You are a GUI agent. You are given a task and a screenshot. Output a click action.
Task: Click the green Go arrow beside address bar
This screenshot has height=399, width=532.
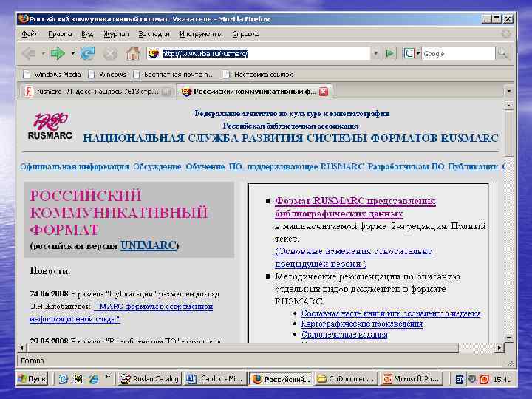pyautogui.click(x=390, y=53)
